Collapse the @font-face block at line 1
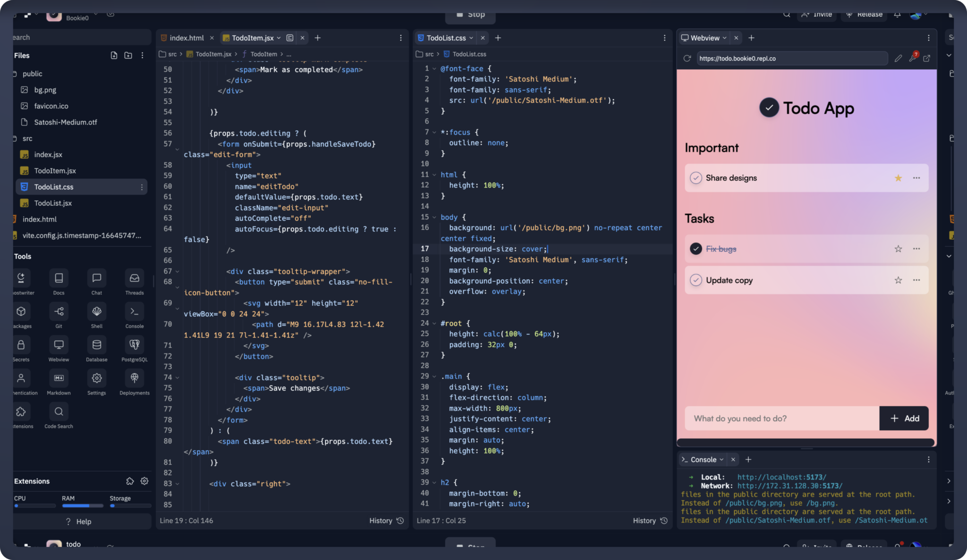The height and width of the screenshot is (560, 967). coord(434,69)
